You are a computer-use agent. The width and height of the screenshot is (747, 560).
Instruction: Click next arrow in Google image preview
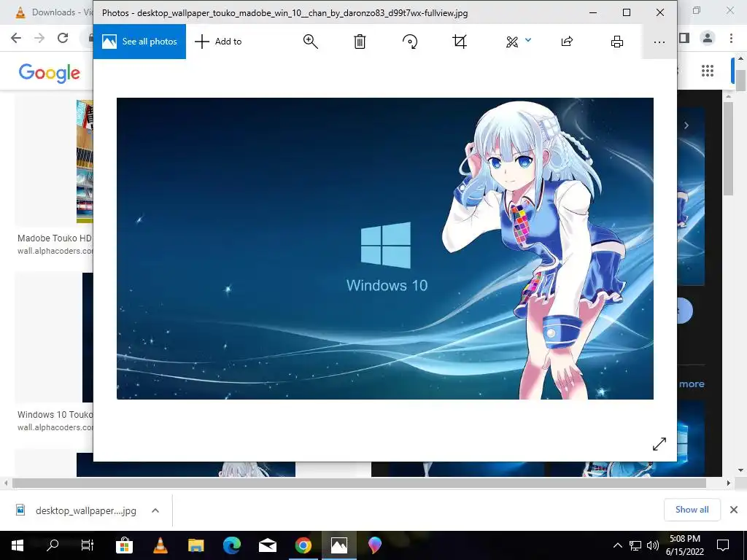click(686, 125)
